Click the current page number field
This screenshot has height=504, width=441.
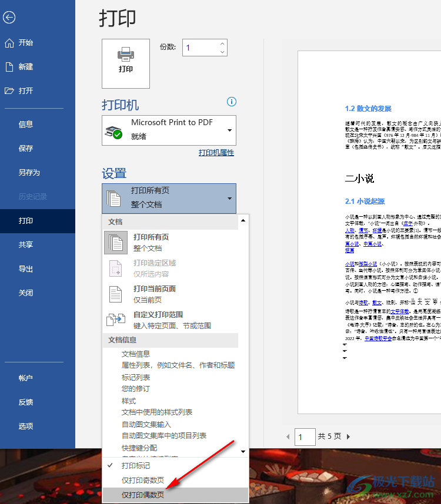point(305,436)
